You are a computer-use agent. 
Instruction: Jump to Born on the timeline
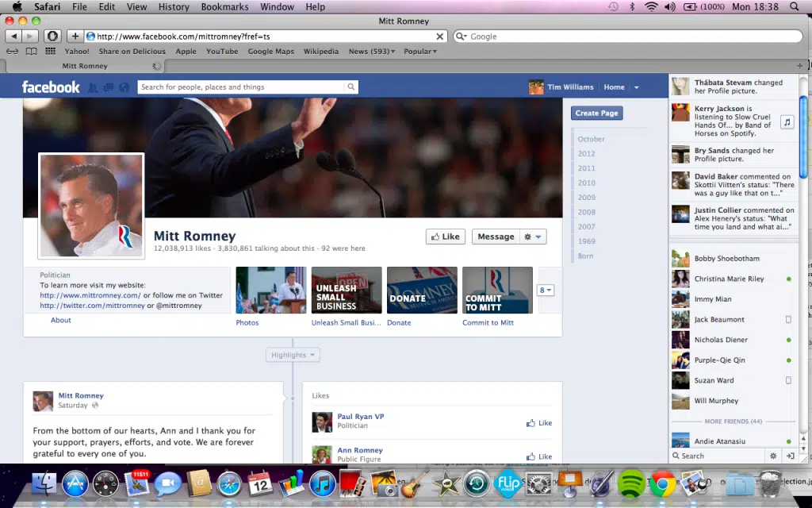[x=585, y=256]
